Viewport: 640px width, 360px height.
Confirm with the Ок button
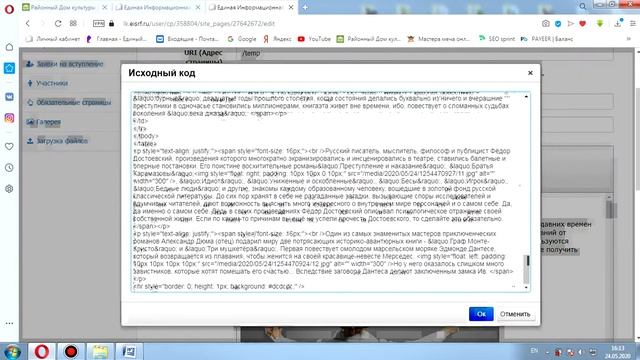click(481, 314)
